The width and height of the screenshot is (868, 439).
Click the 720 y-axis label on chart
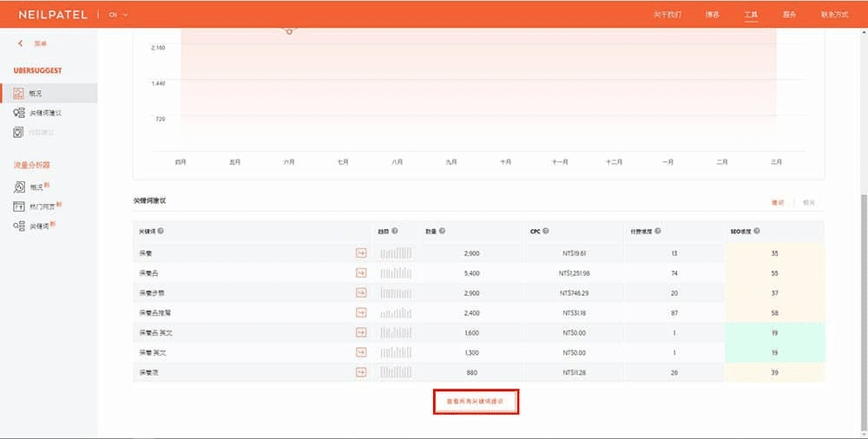[x=160, y=119]
